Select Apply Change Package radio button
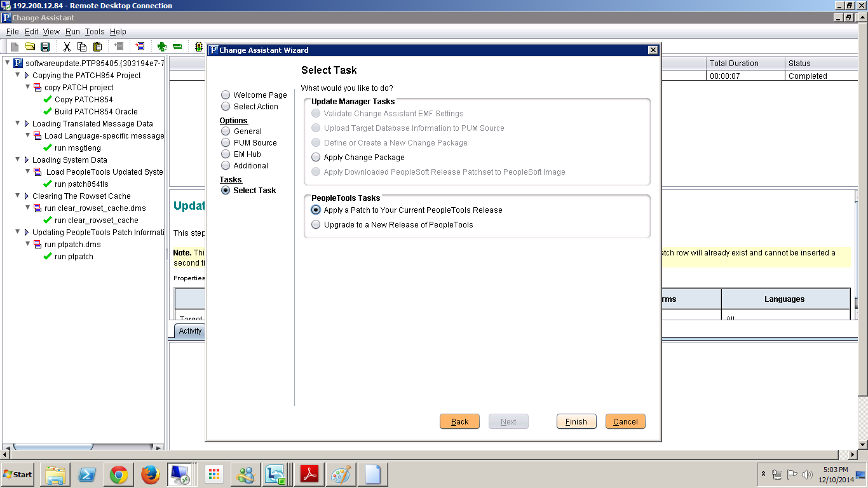Viewport: 868px width, 488px height. click(x=316, y=157)
